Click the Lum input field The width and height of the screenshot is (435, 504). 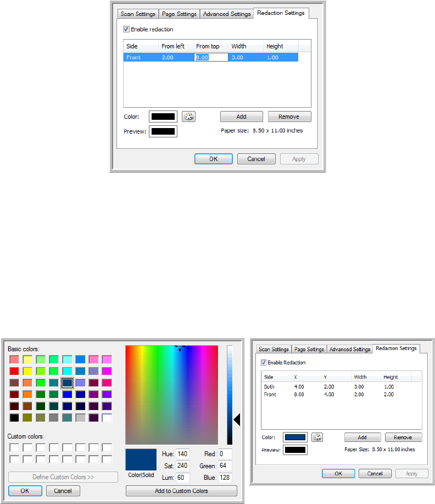(x=182, y=477)
